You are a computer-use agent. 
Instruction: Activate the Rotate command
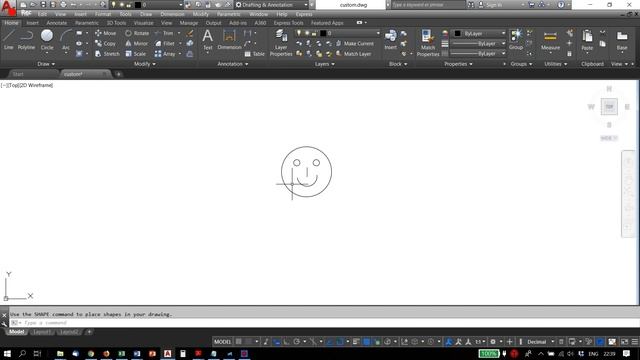[x=137, y=33]
